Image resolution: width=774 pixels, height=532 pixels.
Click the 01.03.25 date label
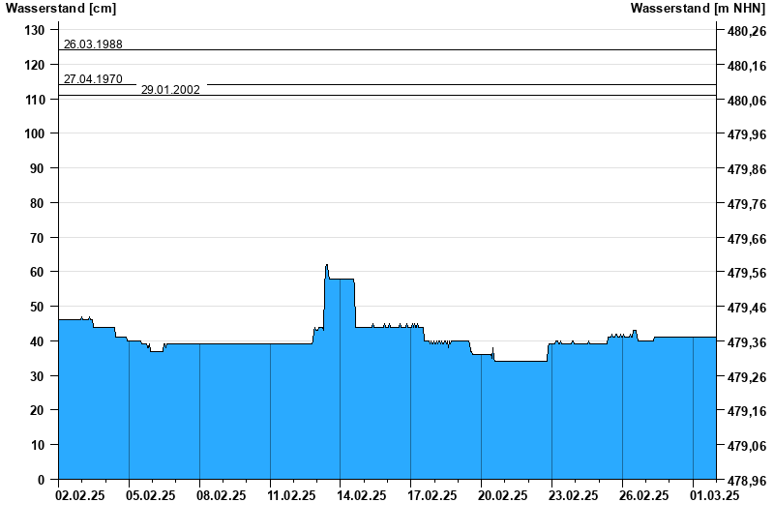[x=715, y=495]
